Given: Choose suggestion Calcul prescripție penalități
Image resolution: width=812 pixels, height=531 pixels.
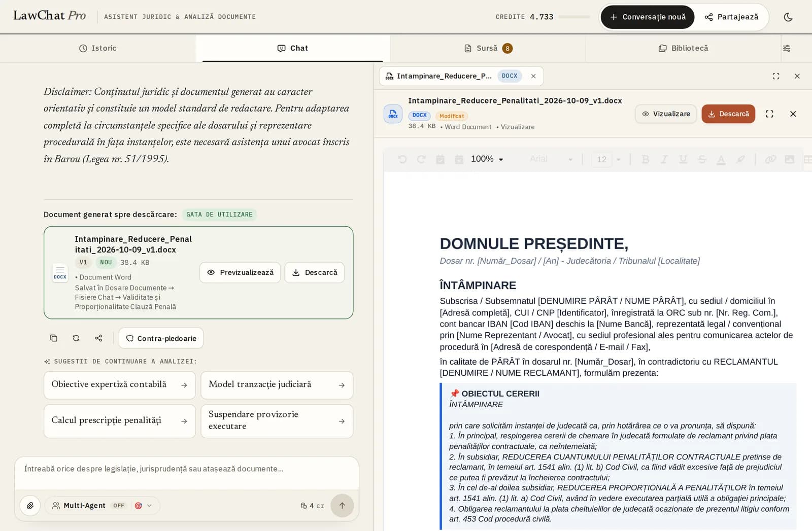Looking at the screenshot, I should click(120, 421).
